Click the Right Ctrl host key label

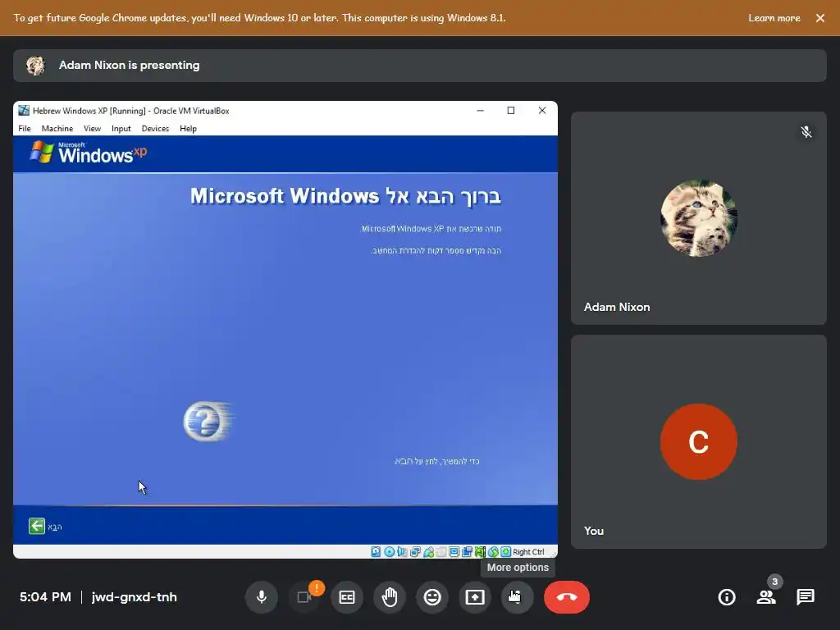point(529,552)
